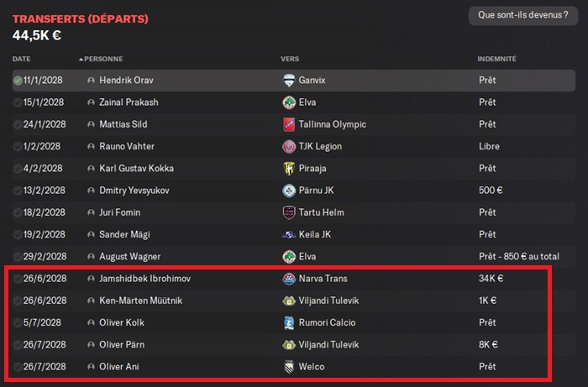Click the Pärnu JK club badge
This screenshot has height=387, width=588.
click(x=288, y=190)
